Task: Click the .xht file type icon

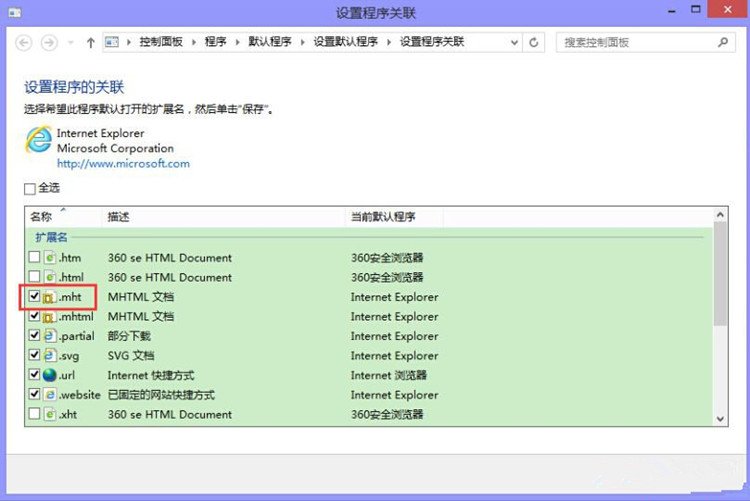Action: 50,414
